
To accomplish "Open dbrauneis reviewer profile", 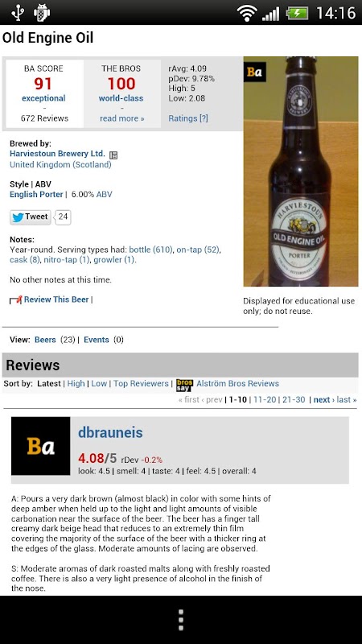I will [x=110, y=432].
